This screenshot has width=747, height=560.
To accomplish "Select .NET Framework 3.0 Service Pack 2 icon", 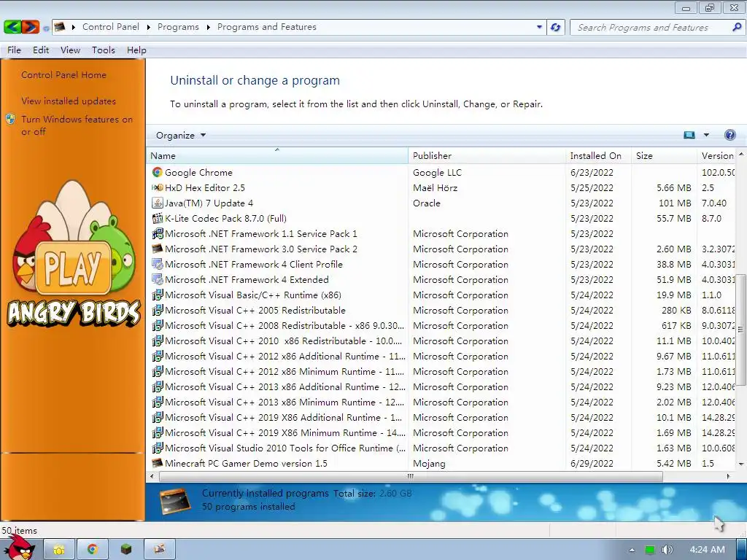I will (x=158, y=249).
